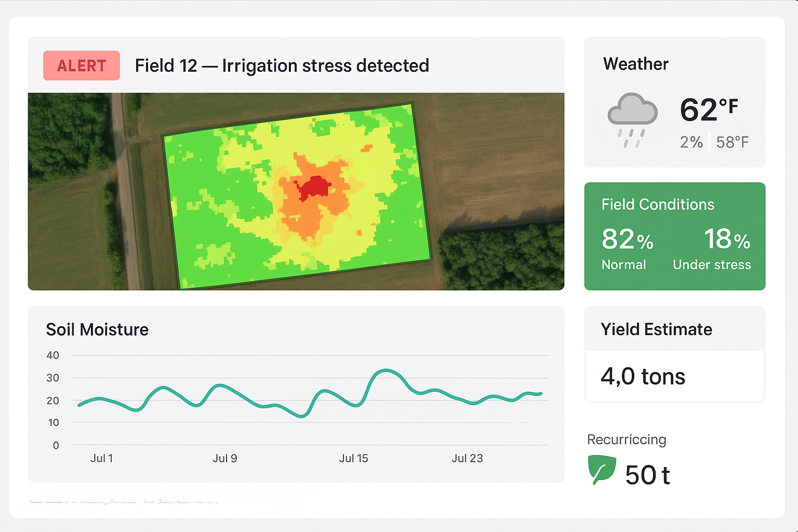
Task: Click the Field Conditions heading
Action: point(658,205)
